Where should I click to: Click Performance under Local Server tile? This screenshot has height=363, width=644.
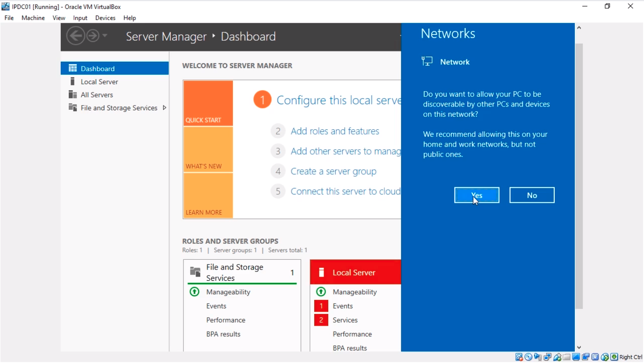click(x=352, y=334)
